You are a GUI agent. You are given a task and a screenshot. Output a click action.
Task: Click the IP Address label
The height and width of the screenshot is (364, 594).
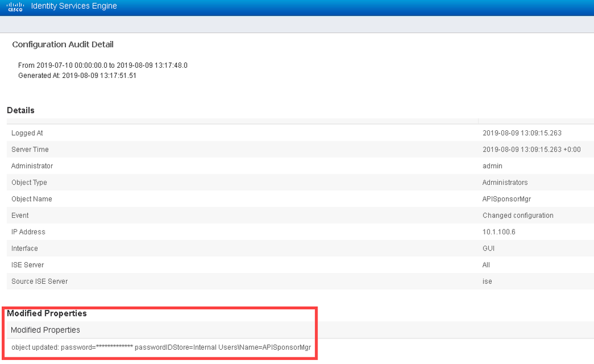click(x=29, y=232)
